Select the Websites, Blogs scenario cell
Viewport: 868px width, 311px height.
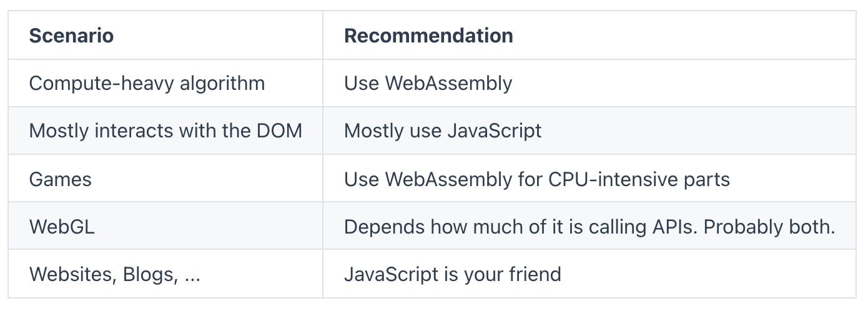pyautogui.click(x=165, y=274)
